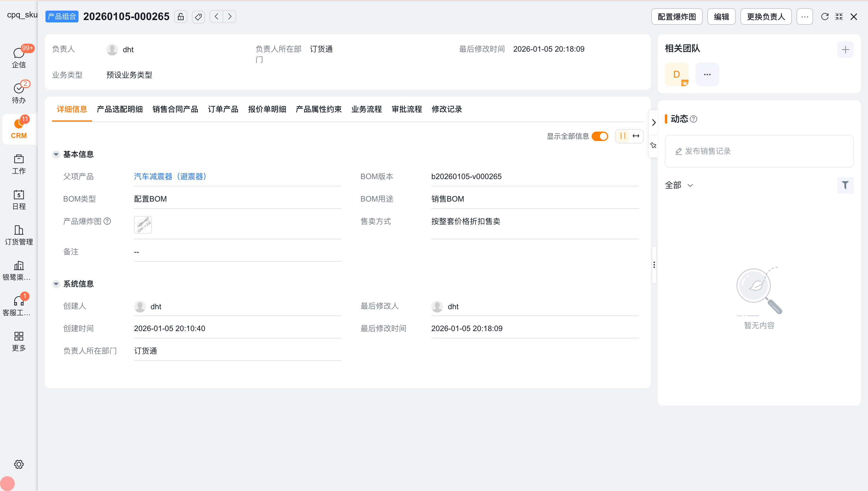Switch to the two-column layout toggle

point(623,136)
